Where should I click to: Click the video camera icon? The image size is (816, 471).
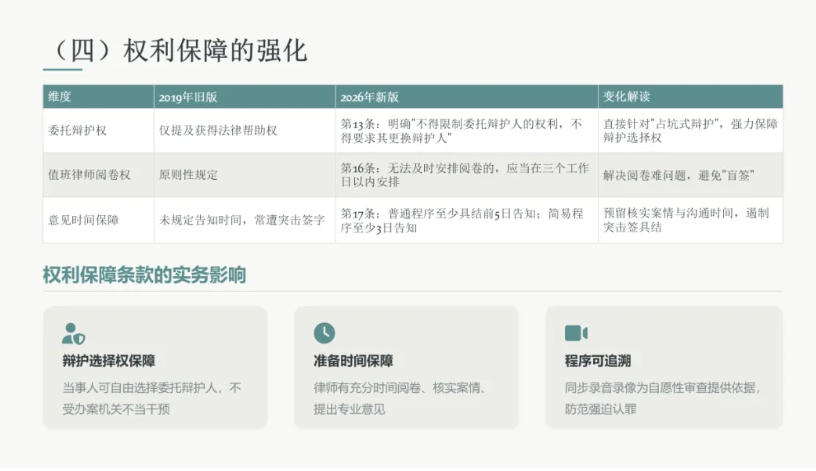(576, 333)
